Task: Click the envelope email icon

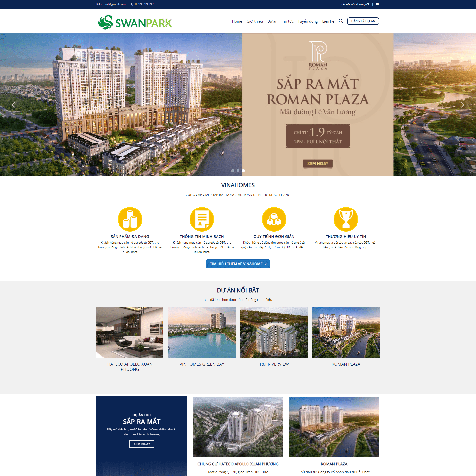Action: coord(98,4)
